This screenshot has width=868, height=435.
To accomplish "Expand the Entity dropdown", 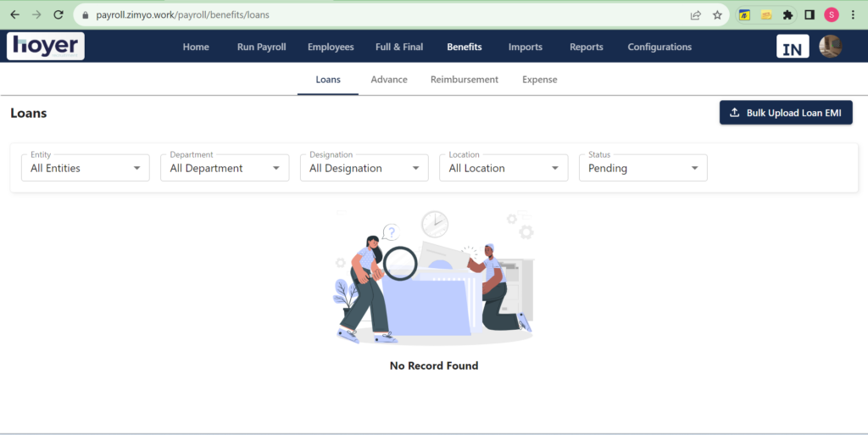I will [86, 168].
